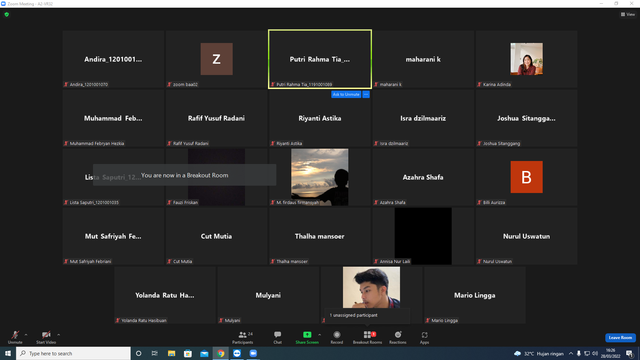Unmute microphone in Zoom toolbar
The width and height of the screenshot is (640, 360).
15,337
